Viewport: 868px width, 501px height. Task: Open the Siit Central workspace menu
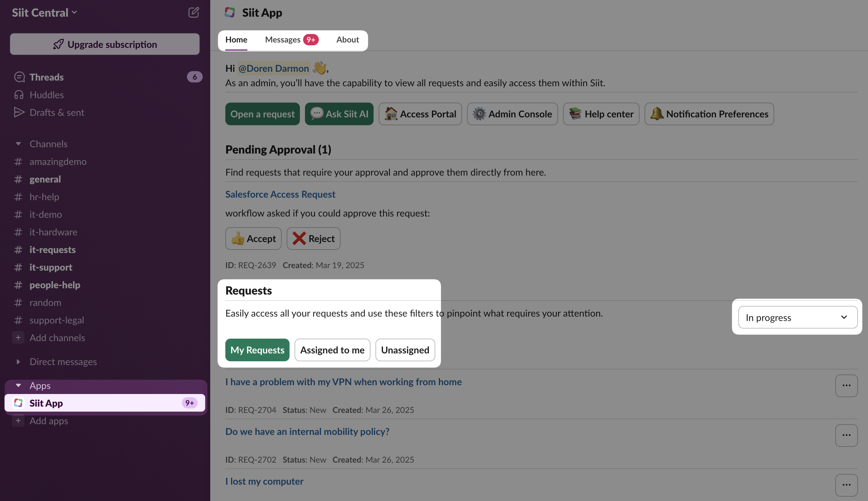point(44,12)
